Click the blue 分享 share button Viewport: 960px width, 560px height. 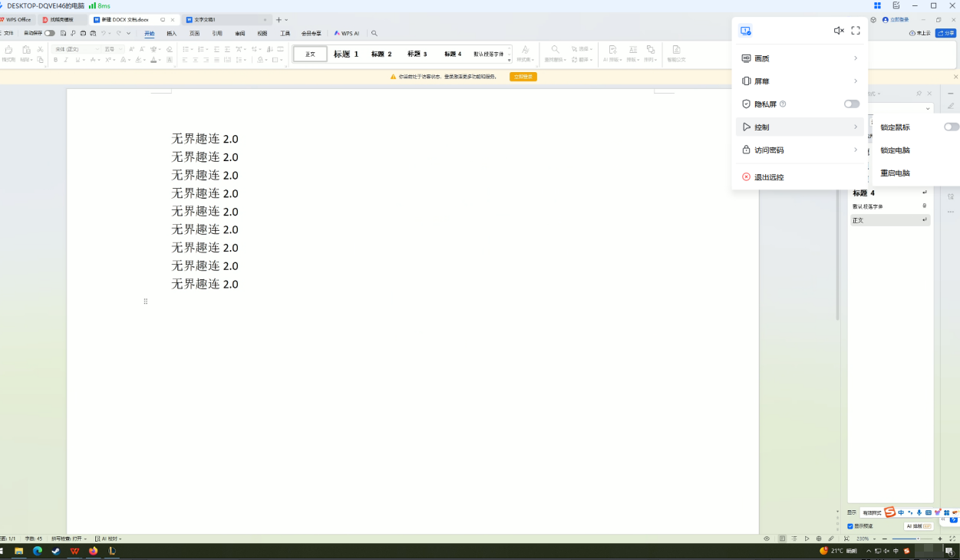coord(945,33)
